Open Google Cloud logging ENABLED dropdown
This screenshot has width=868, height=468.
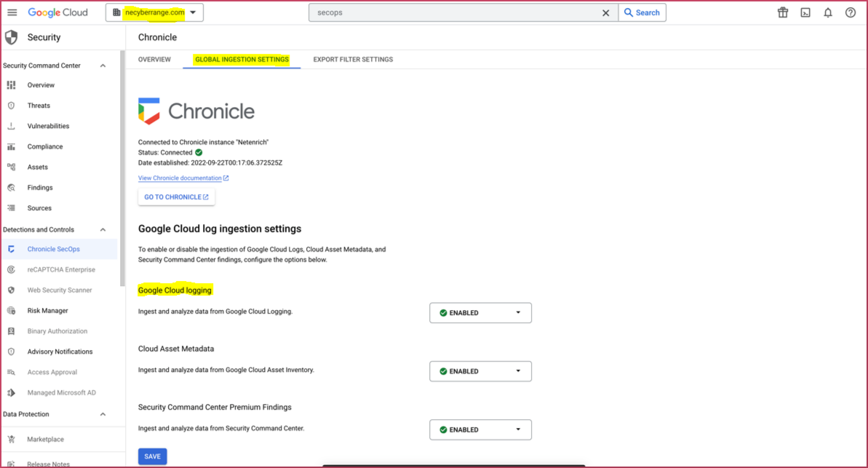pos(480,313)
